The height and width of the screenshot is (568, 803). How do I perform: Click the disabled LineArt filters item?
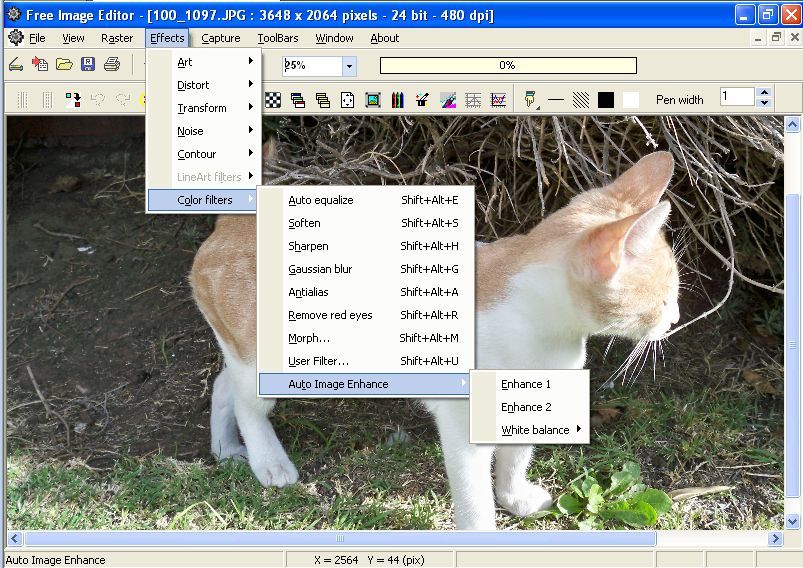pos(204,177)
